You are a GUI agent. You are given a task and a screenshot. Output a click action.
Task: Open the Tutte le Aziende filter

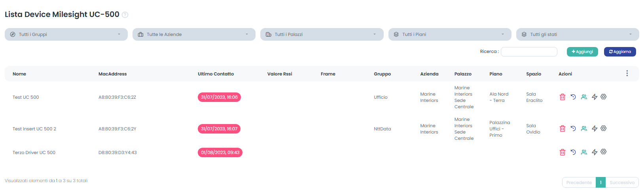194,34
